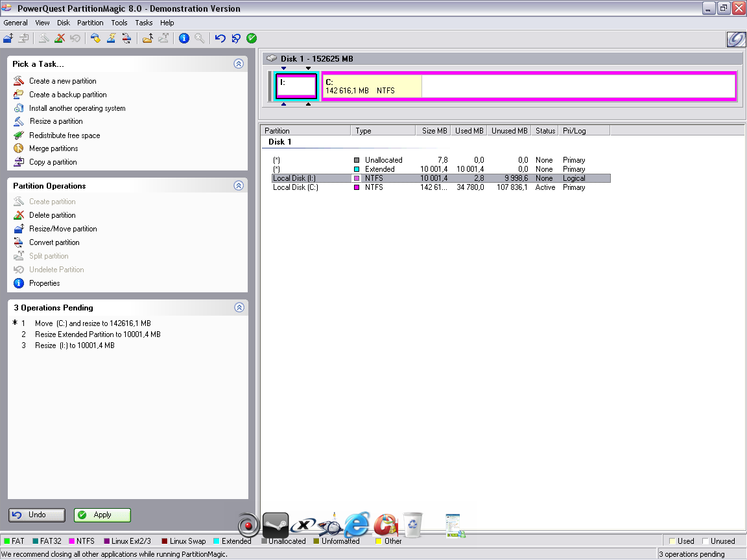Screen dimensions: 747x560
Task: Open the Disk menu
Action: point(64,23)
